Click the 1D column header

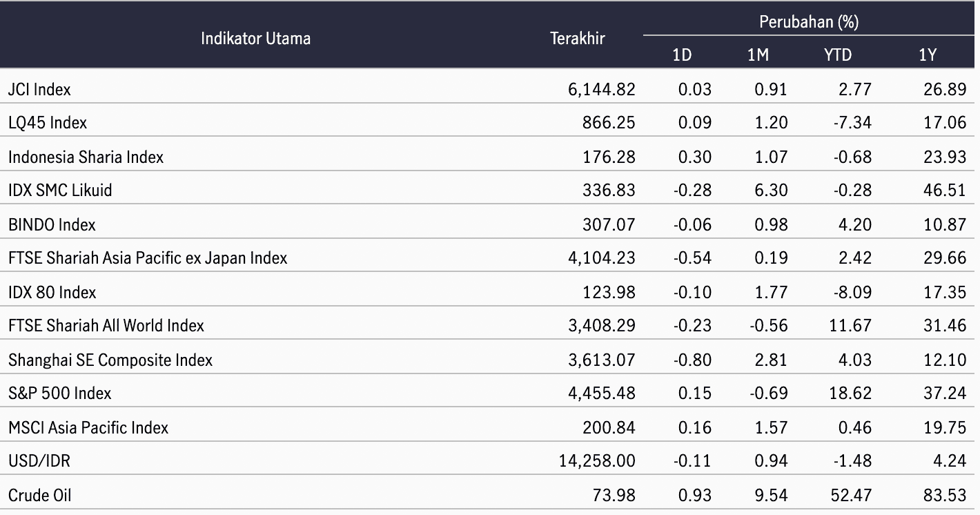(x=682, y=55)
